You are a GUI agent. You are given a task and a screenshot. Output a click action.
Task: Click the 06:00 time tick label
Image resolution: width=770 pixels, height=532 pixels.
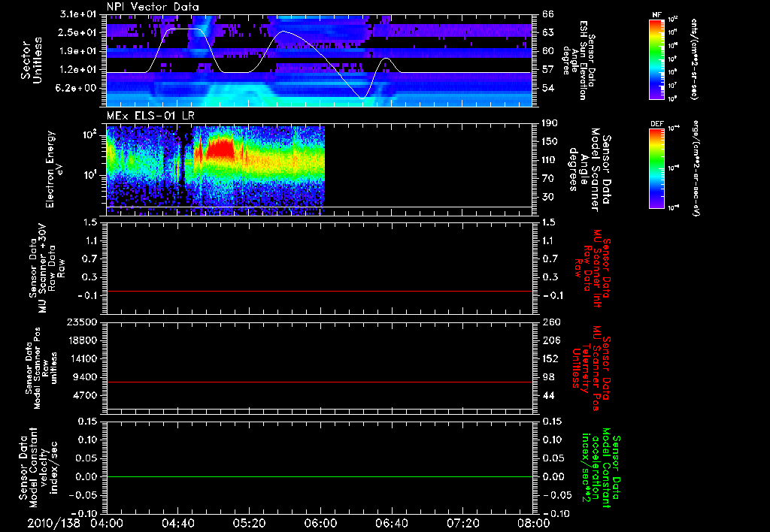pos(320,523)
